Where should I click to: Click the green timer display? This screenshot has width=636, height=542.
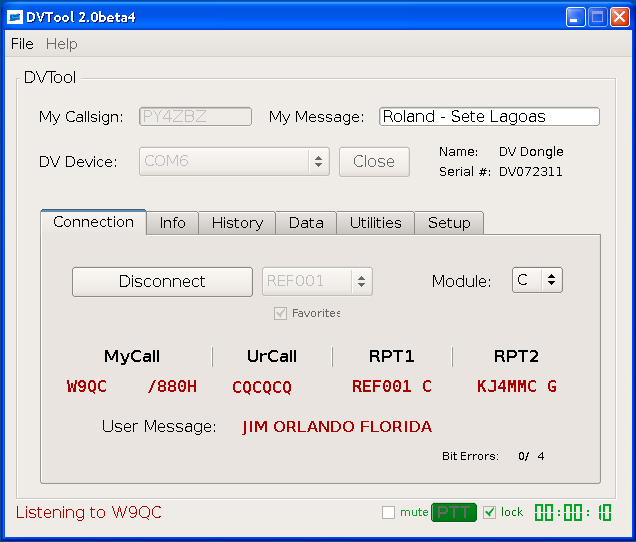573,512
